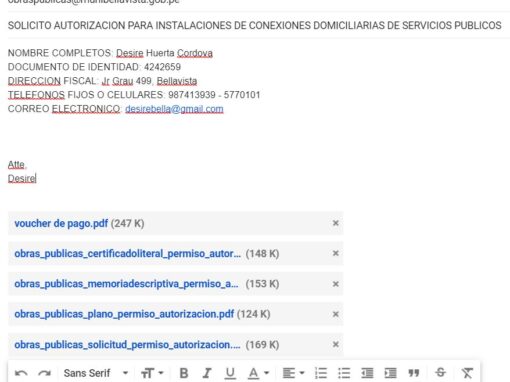The width and height of the screenshot is (510, 382).
Task: Open the Sans Serif font dropdown
Action: [x=96, y=373]
